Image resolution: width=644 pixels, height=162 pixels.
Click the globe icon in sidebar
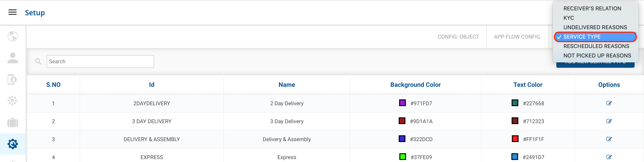point(13,36)
